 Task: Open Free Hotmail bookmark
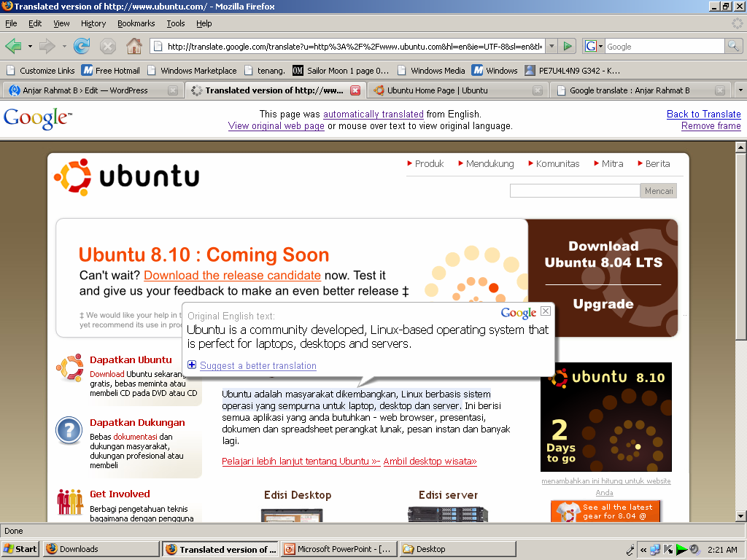111,71
